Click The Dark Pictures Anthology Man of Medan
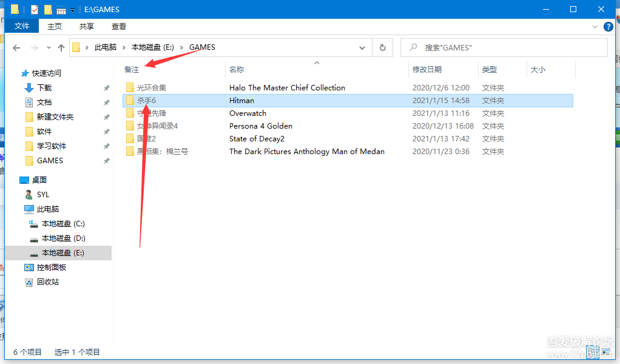The image size is (620, 364). point(307,152)
